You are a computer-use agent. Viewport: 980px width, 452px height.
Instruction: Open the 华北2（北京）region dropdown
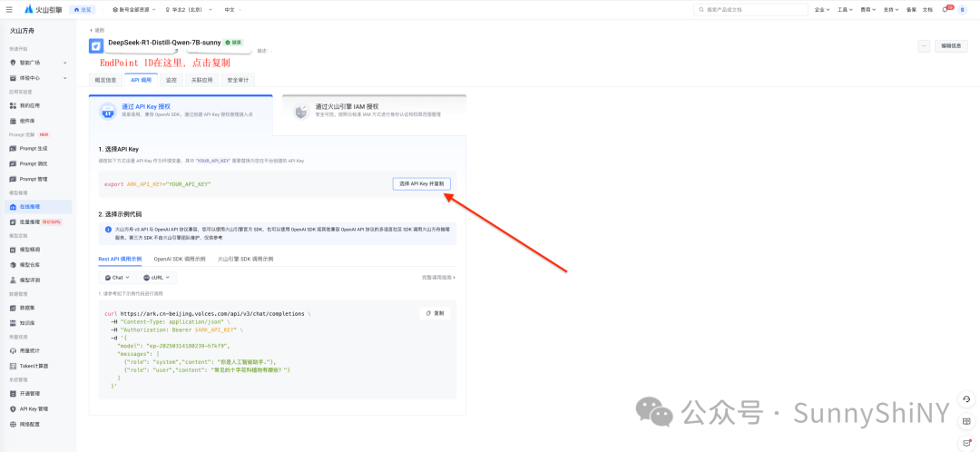point(189,10)
